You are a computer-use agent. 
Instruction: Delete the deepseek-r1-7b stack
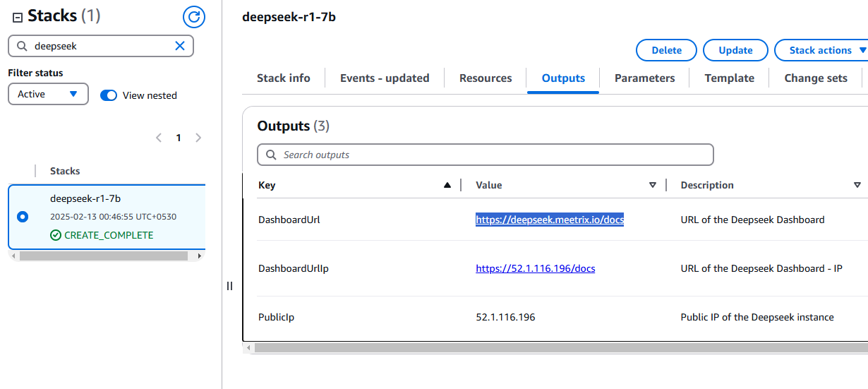(x=667, y=50)
